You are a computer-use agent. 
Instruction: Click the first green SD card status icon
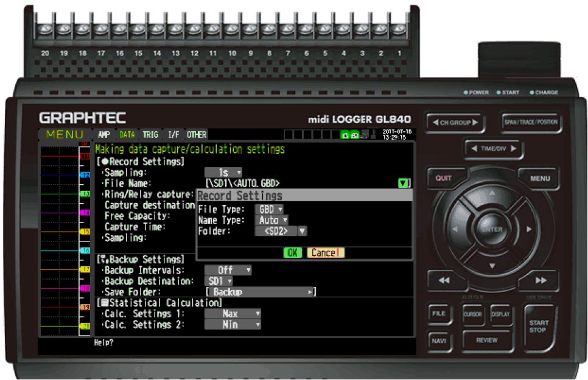(x=345, y=135)
